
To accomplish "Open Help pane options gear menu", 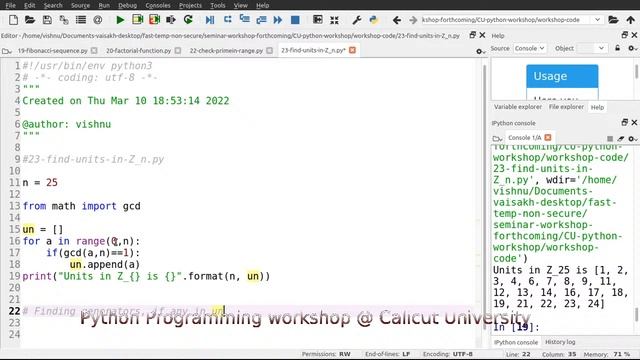I will click(632, 48).
